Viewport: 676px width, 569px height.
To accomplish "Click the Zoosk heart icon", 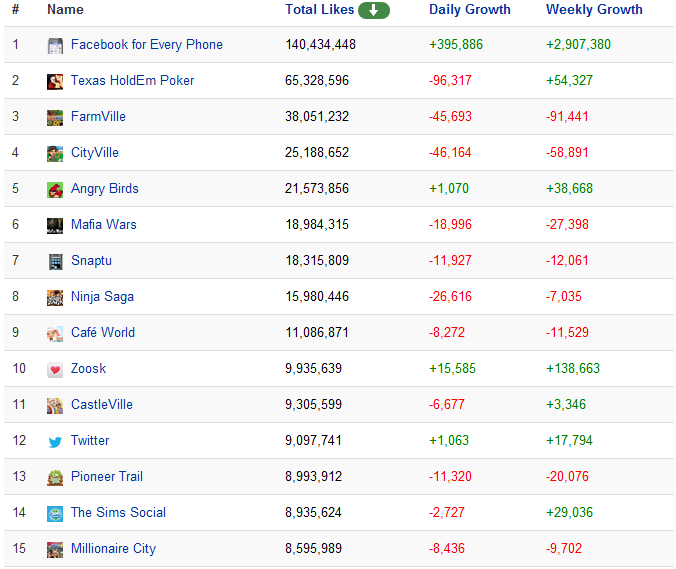I will click(55, 369).
